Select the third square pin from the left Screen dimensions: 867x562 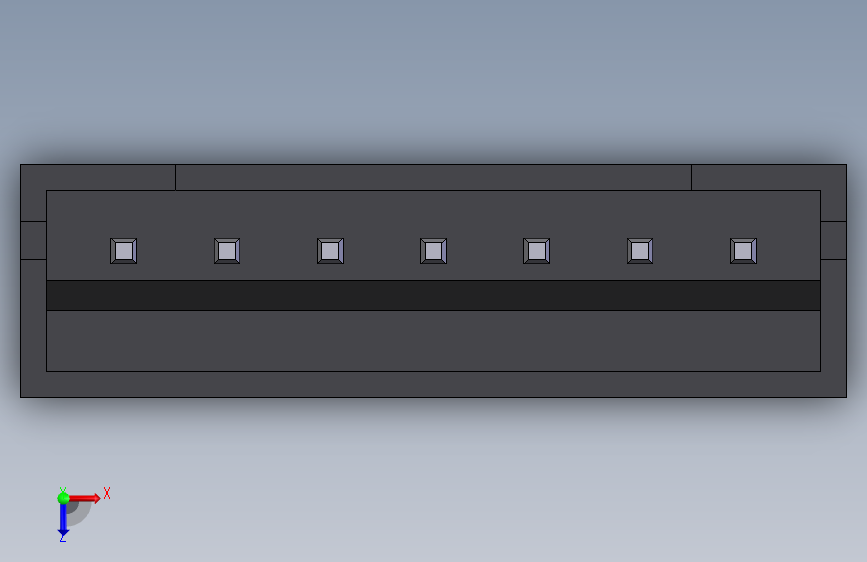click(x=330, y=251)
